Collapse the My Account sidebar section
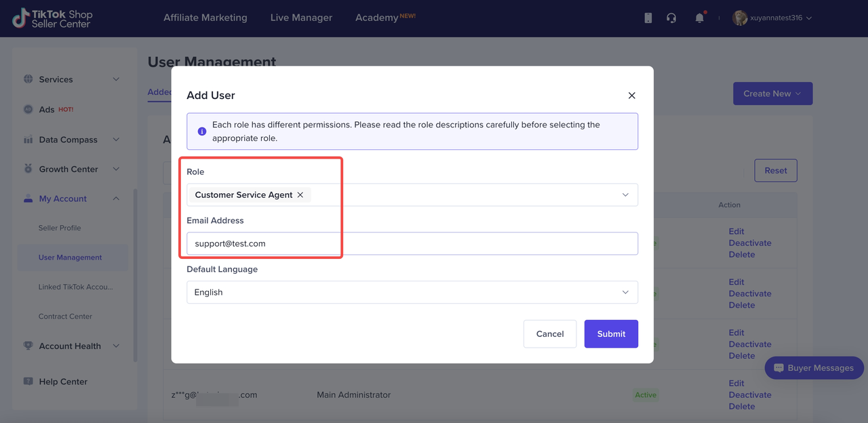 point(116,199)
